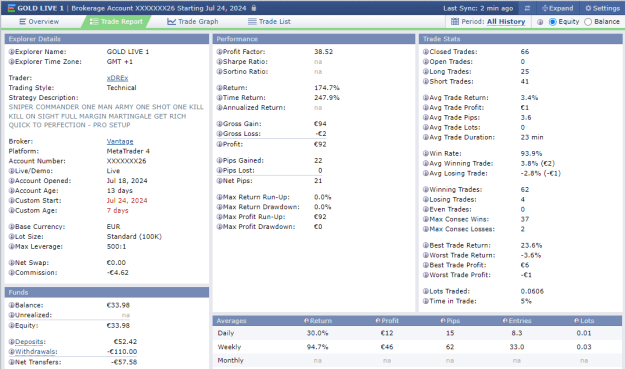Viewport: 625px width, 369px height.
Task: Click the info icon next to Commission
Action: [x=12, y=273]
